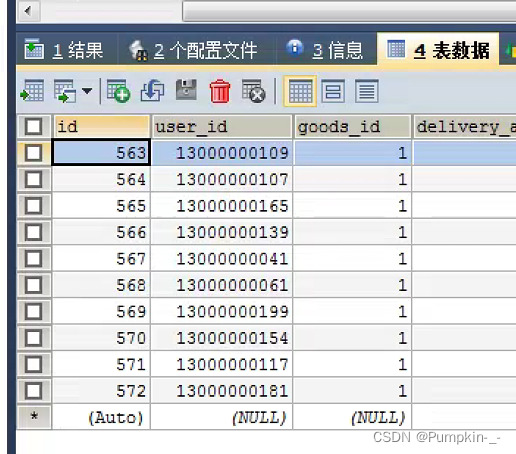This screenshot has height=454, width=516.
Task: Click the delivery column header
Action: pyautogui.click(x=464, y=127)
